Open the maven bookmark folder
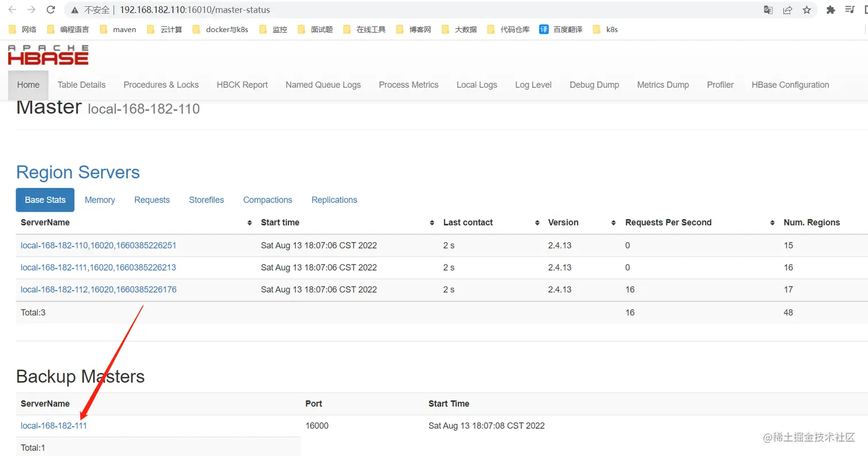 pyautogui.click(x=118, y=29)
